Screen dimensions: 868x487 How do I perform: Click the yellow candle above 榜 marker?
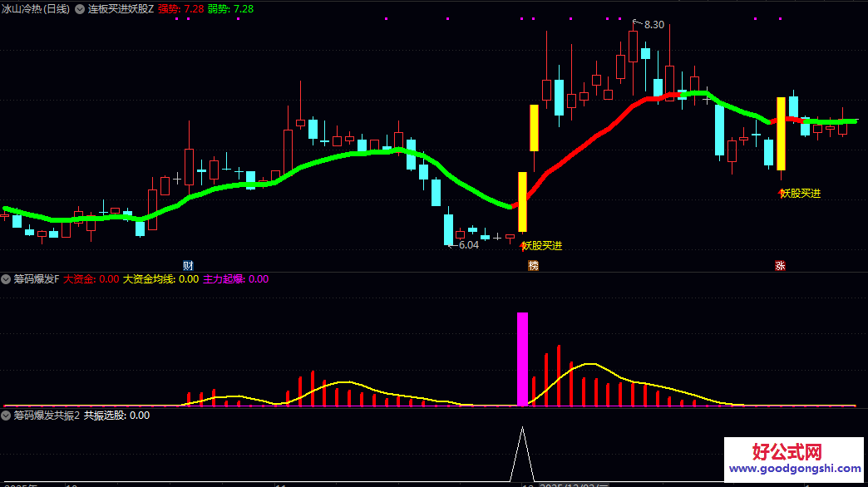535,128
